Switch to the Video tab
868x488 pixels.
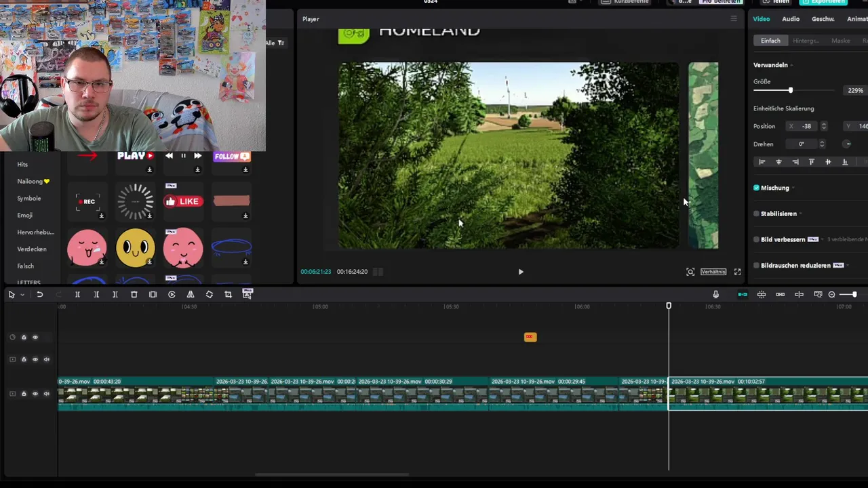(x=762, y=19)
